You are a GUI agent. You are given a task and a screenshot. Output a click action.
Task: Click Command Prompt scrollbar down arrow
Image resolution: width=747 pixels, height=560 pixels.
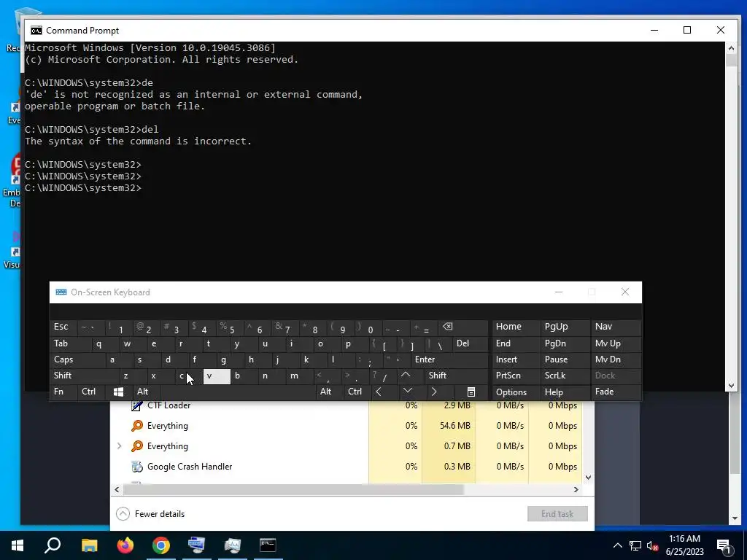tap(731, 386)
